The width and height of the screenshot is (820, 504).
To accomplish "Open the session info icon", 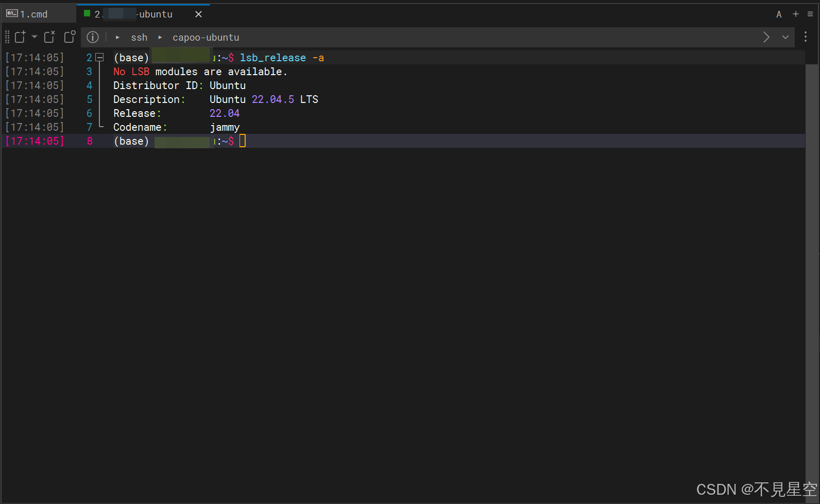I will (93, 37).
